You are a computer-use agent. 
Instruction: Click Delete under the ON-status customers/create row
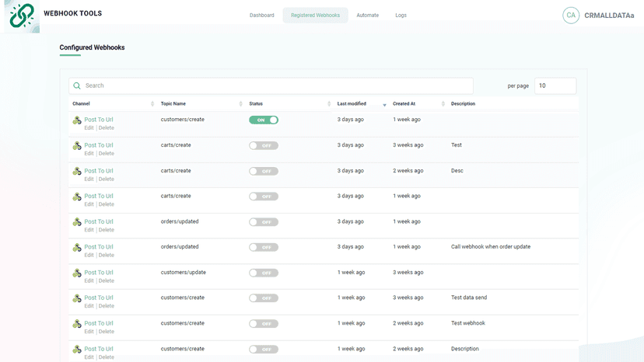point(107,128)
